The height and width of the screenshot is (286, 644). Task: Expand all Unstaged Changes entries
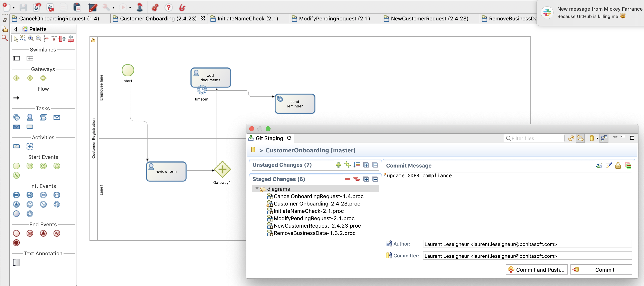coord(366,165)
